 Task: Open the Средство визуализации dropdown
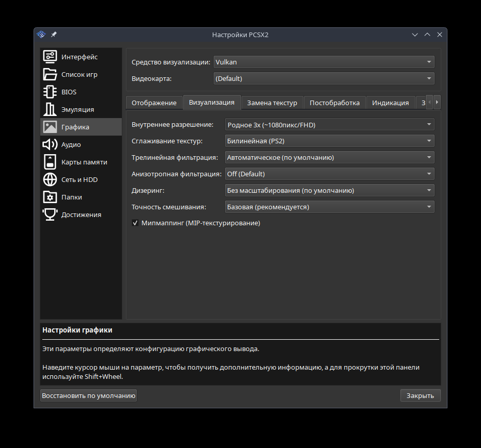(324, 62)
